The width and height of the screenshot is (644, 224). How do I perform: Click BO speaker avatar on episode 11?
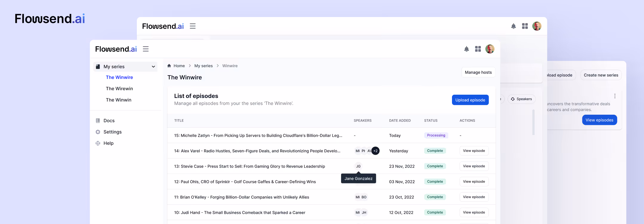coord(364,197)
